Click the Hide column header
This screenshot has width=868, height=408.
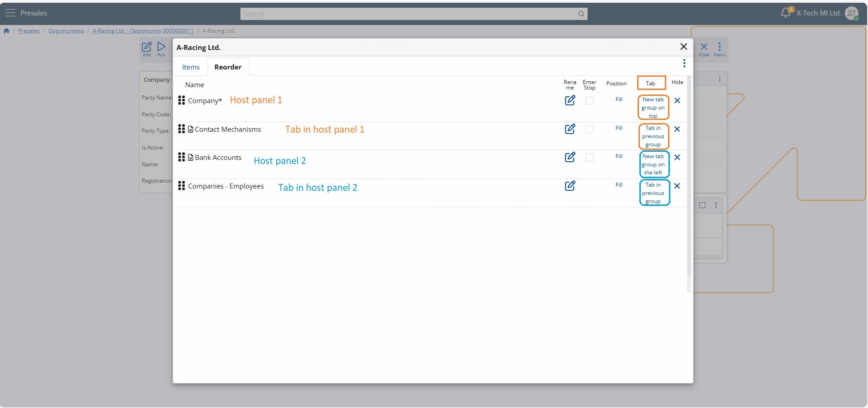(678, 82)
